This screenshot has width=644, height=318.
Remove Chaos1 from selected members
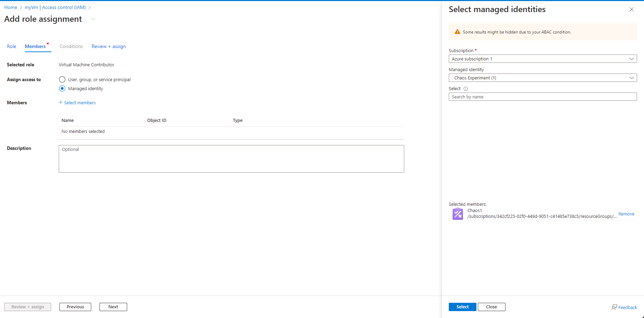[x=626, y=214]
